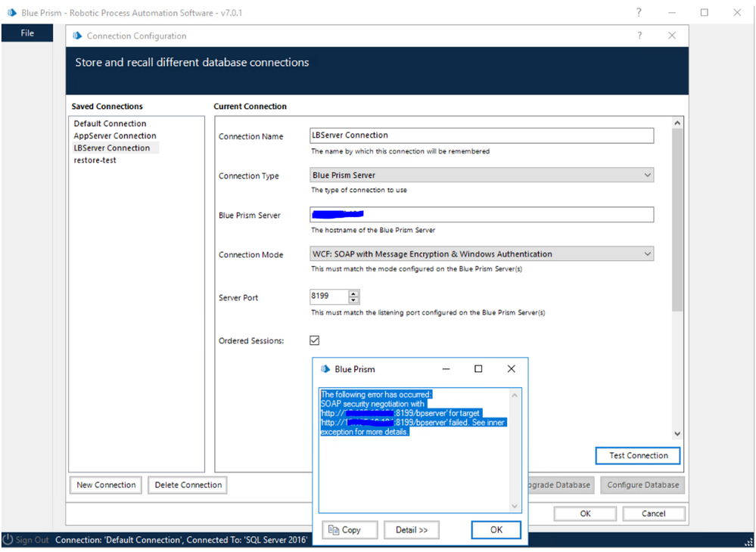Expand error details with Detail button
The width and height of the screenshot is (756, 552).
[411, 530]
